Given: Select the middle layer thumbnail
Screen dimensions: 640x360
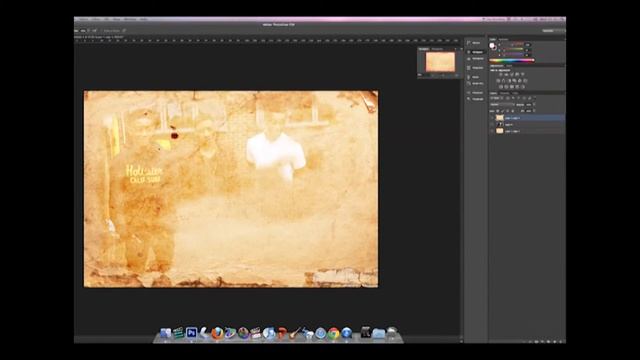Looking at the screenshot, I should pyautogui.click(x=500, y=124).
